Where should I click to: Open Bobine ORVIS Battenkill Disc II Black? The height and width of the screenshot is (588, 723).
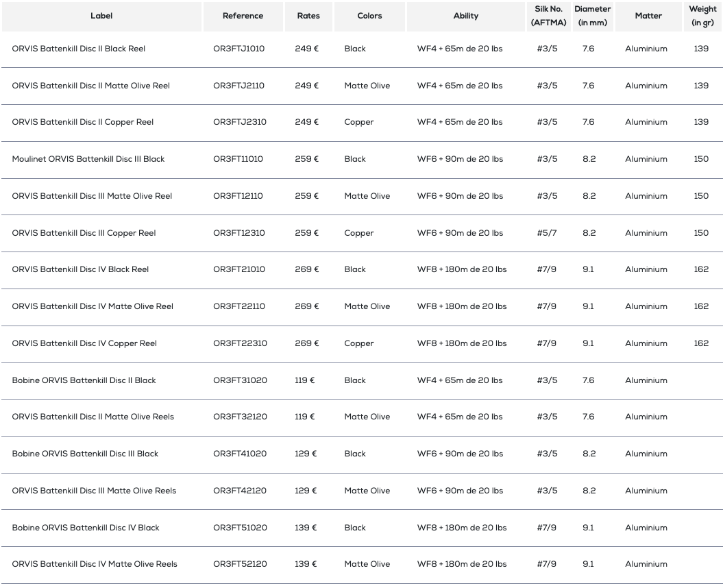[84, 380]
